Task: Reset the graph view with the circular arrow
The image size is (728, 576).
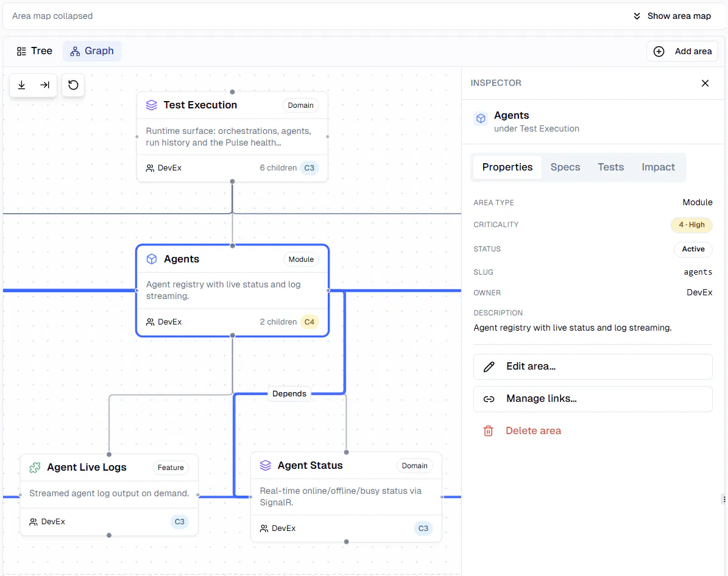Action: [73, 85]
